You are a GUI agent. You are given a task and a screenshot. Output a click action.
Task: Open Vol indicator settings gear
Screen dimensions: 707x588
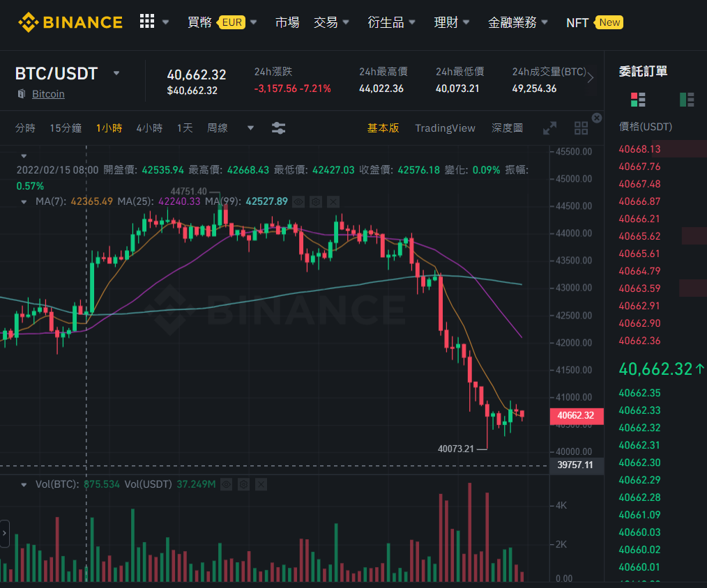[243, 484]
